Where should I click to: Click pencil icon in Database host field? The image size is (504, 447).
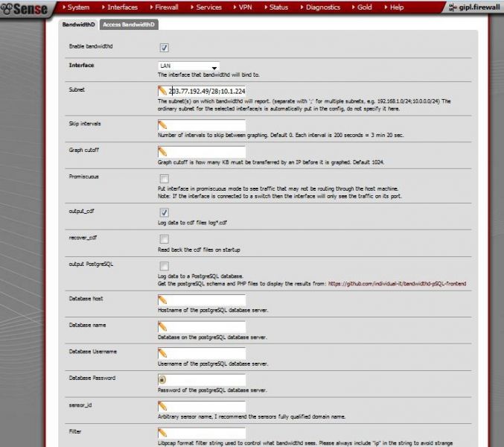[162, 300]
